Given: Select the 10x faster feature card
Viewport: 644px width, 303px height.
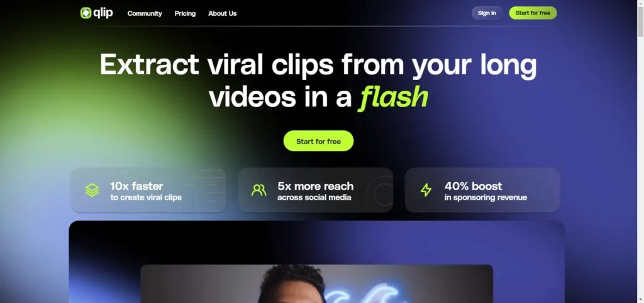Looking at the screenshot, I should (x=148, y=190).
